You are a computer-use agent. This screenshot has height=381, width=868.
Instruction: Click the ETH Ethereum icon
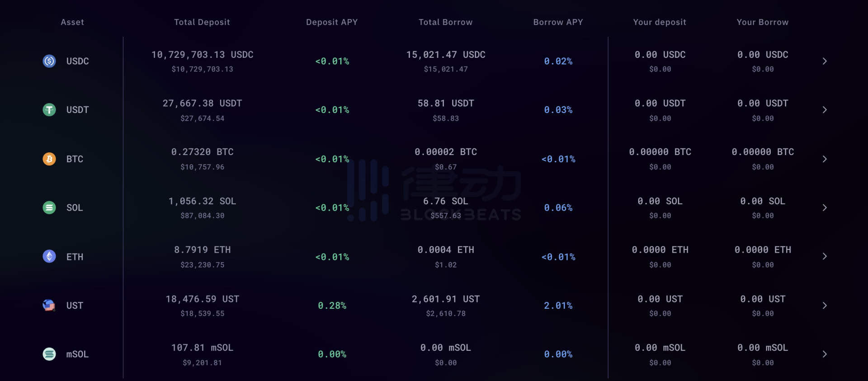pos(49,256)
